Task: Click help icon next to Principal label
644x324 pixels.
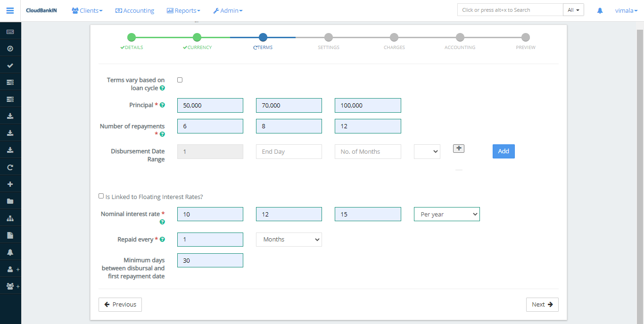Action: [x=162, y=105]
